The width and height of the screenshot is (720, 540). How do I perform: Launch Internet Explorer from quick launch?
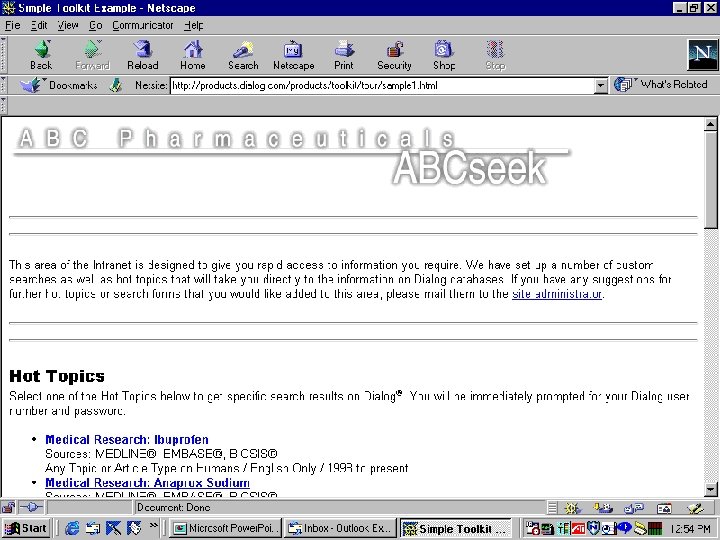(x=72, y=529)
